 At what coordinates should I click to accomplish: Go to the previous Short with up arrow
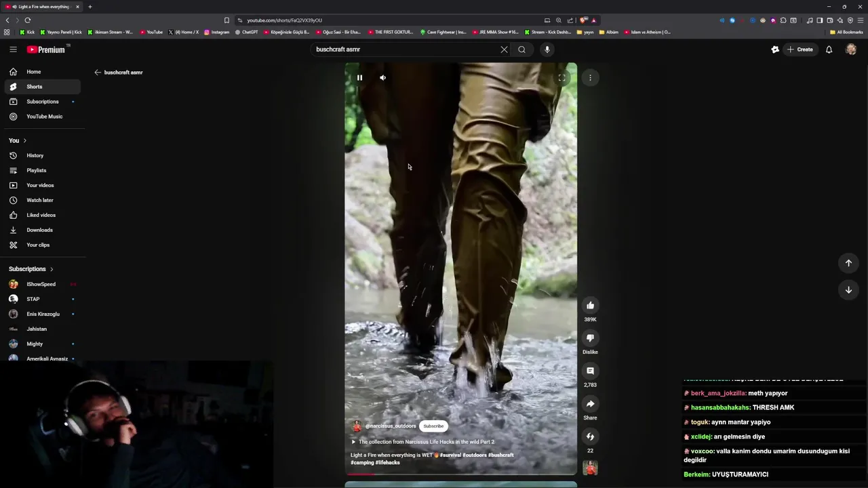[x=848, y=263]
